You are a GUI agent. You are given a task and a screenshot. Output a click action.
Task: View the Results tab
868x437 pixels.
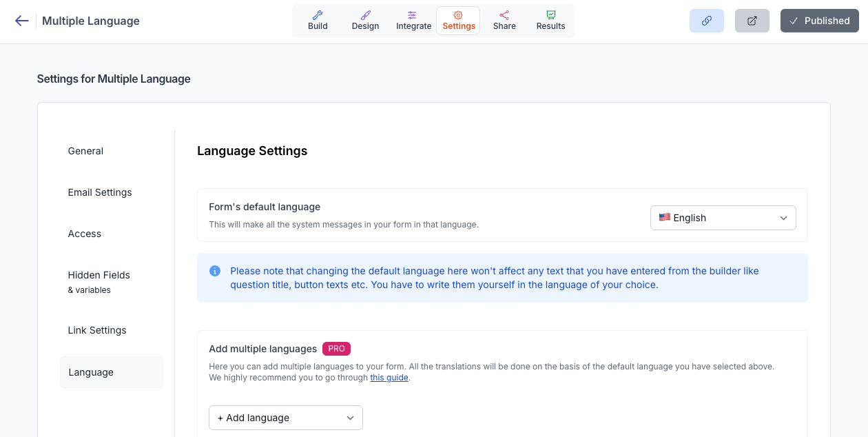click(x=550, y=21)
